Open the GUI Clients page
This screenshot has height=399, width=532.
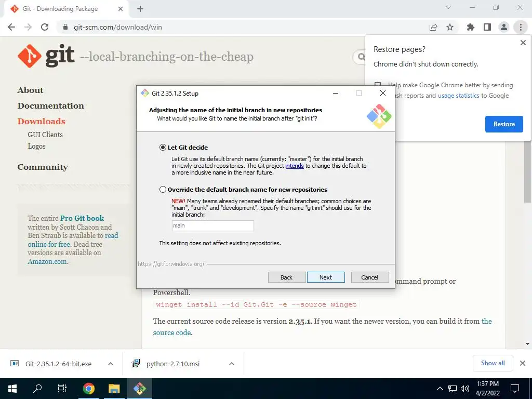tap(45, 135)
